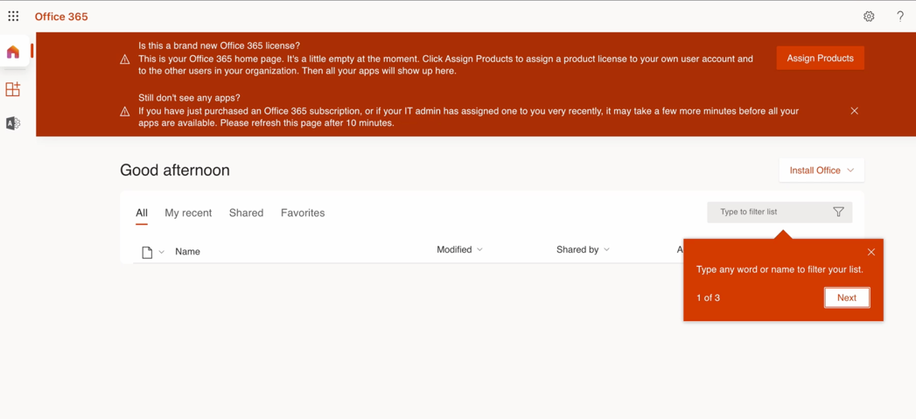Click the Type to filter list field

(779, 212)
